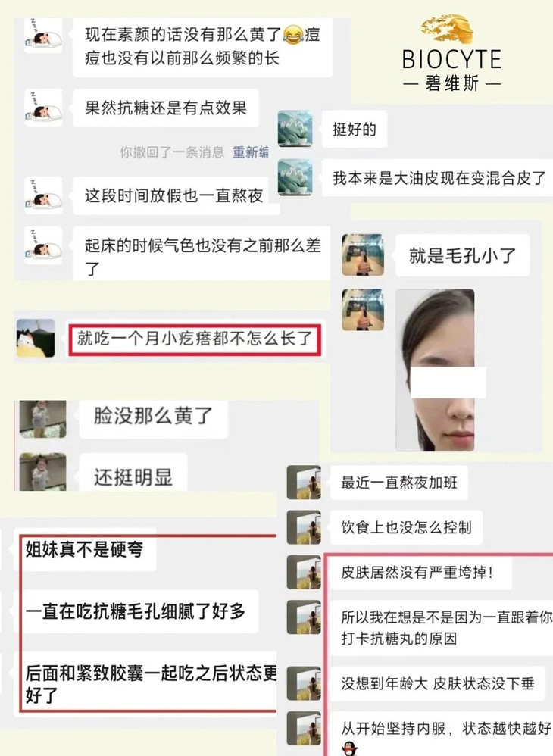Click the 我本来是大油皮现在变混合皮了 message
The height and width of the screenshot is (756, 553).
point(439,178)
